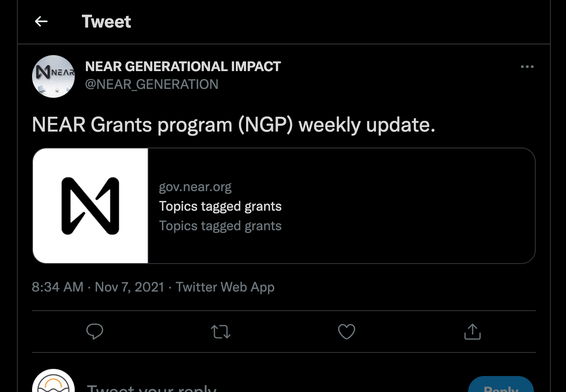Viewport: 566px width, 392px height.
Task: Click the gray Topics tagged grants description
Action: point(220,226)
